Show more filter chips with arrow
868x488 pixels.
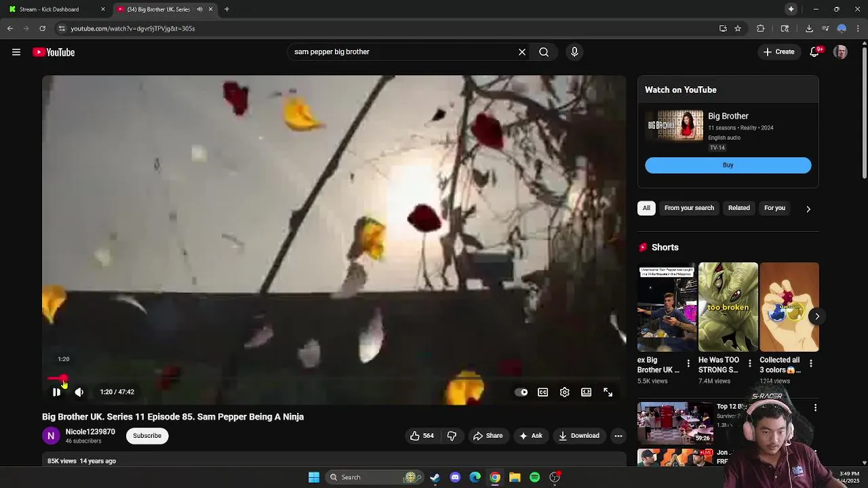coord(808,209)
